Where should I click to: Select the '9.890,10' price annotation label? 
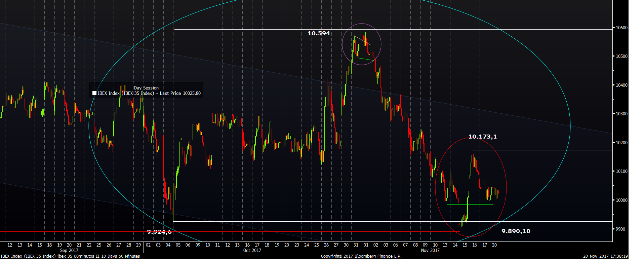coord(516,231)
